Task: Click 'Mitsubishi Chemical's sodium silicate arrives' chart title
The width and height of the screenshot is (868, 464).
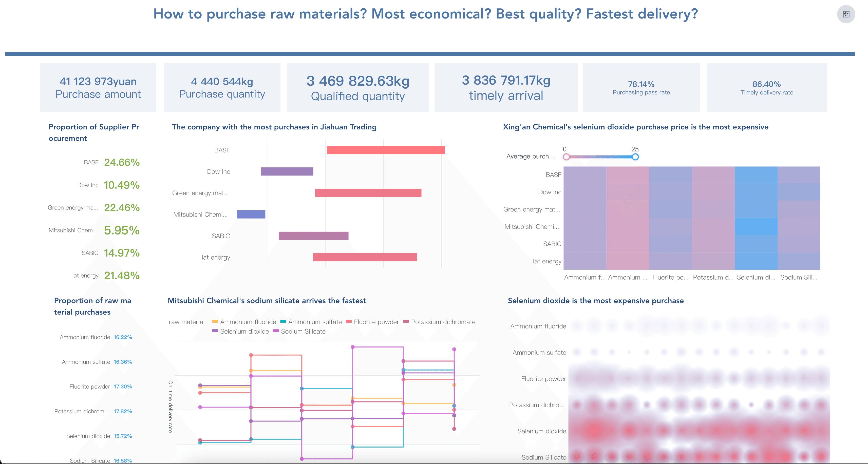Action: click(x=267, y=301)
